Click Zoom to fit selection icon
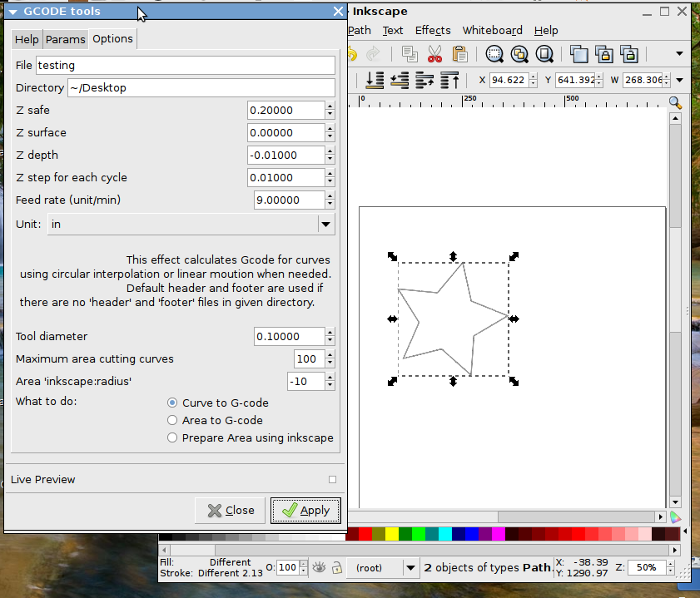Screen dimensions: 700x598 tap(495, 55)
